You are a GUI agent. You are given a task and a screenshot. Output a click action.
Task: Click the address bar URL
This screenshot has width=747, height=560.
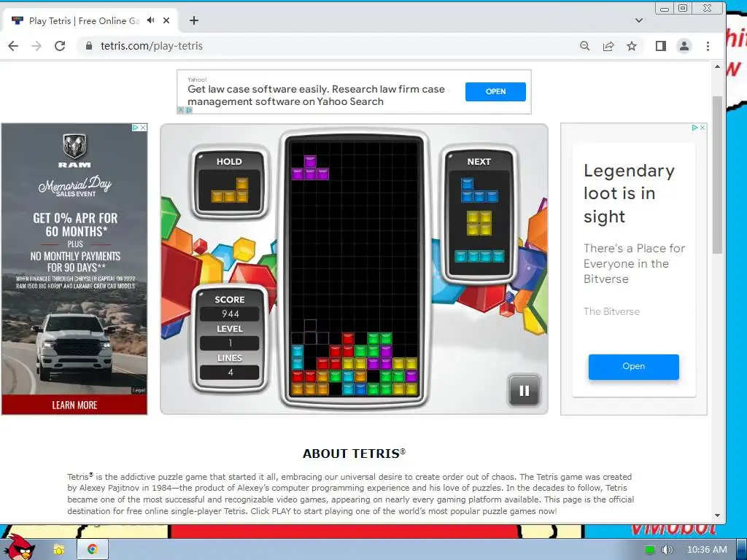point(152,46)
